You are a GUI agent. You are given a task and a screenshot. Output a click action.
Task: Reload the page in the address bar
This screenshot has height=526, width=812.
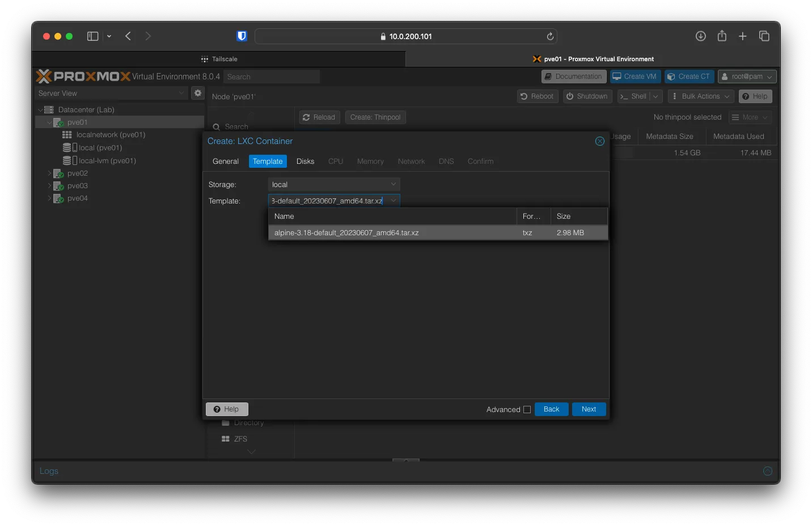coord(550,36)
